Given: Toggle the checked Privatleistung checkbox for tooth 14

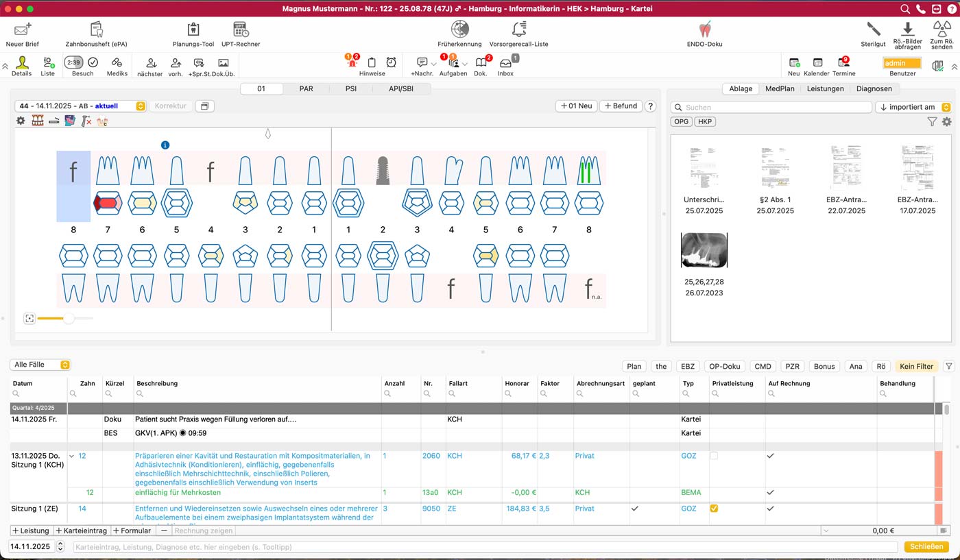Looking at the screenshot, I should pyautogui.click(x=714, y=509).
